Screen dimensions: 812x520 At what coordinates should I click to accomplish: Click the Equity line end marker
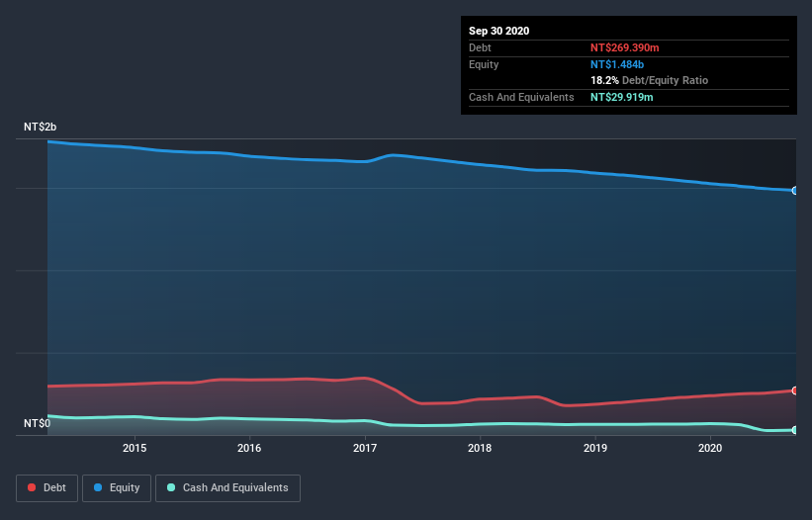pos(795,191)
